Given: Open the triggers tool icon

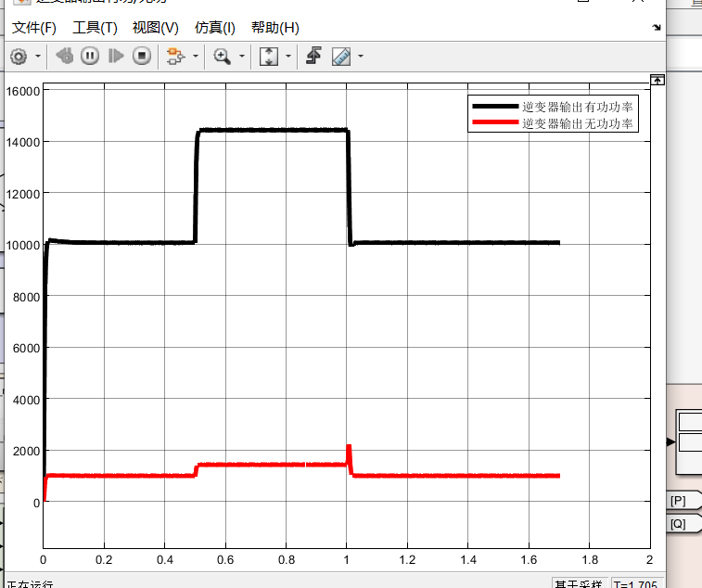Looking at the screenshot, I should point(313,56).
